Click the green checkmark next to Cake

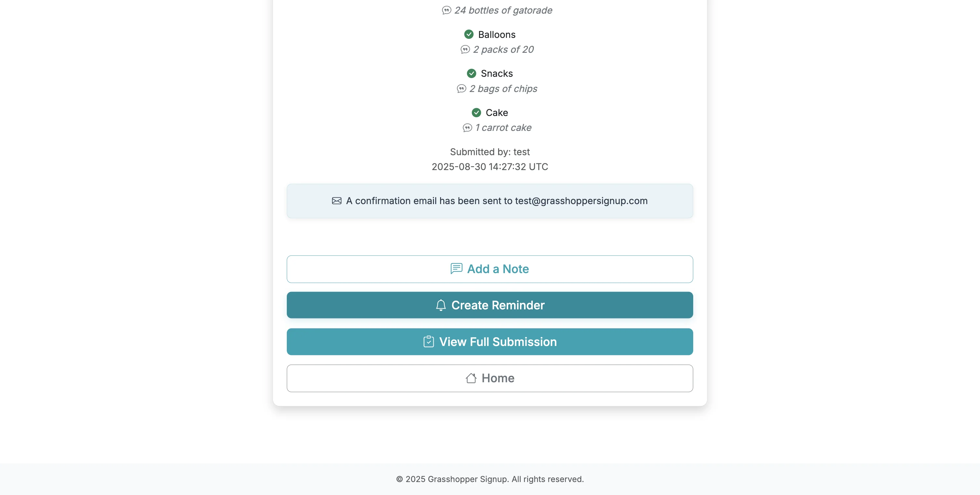[477, 112]
